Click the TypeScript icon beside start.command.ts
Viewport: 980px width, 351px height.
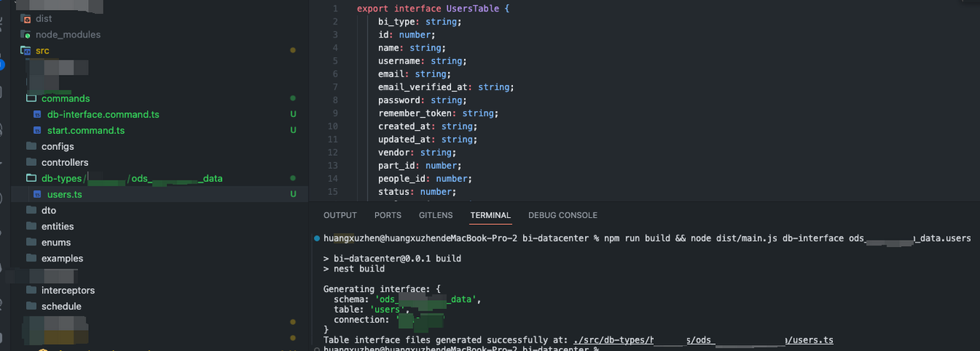tap(38, 131)
